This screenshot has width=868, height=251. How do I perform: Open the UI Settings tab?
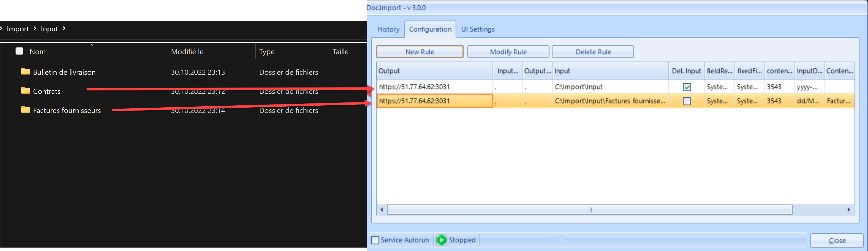tap(478, 29)
